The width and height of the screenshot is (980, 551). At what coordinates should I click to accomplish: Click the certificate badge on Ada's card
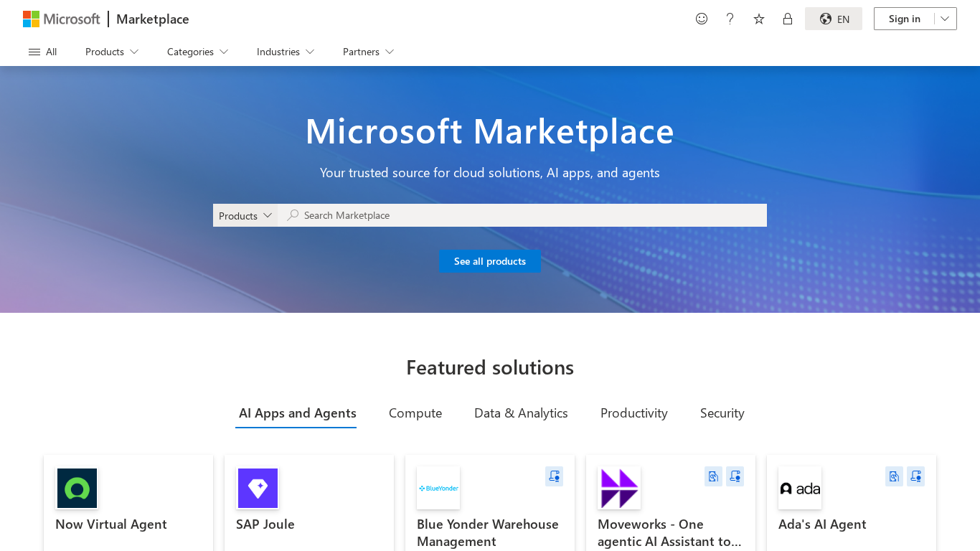(915, 476)
